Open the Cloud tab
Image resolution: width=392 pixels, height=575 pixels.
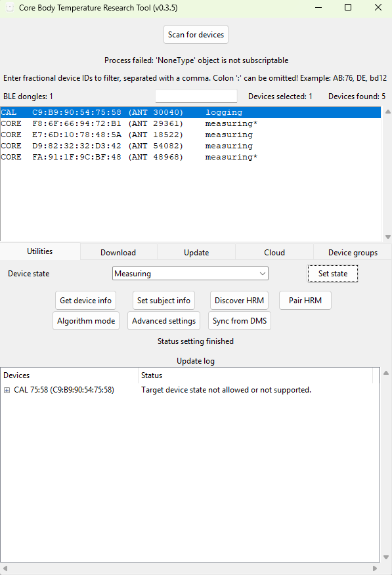pos(274,253)
